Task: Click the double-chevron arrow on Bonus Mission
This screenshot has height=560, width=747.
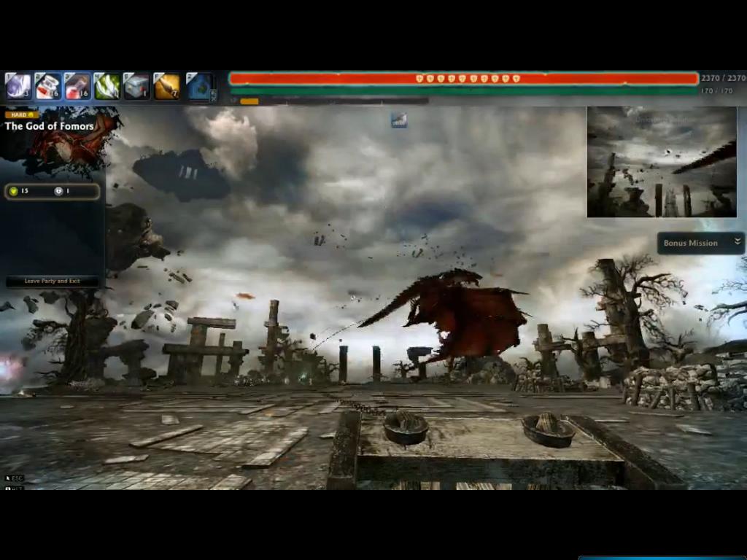Action: coord(737,242)
